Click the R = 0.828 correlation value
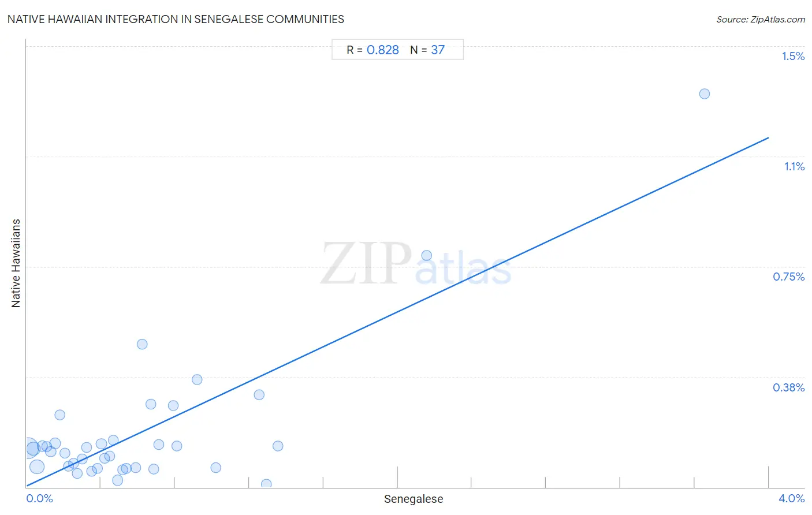 [373, 50]
